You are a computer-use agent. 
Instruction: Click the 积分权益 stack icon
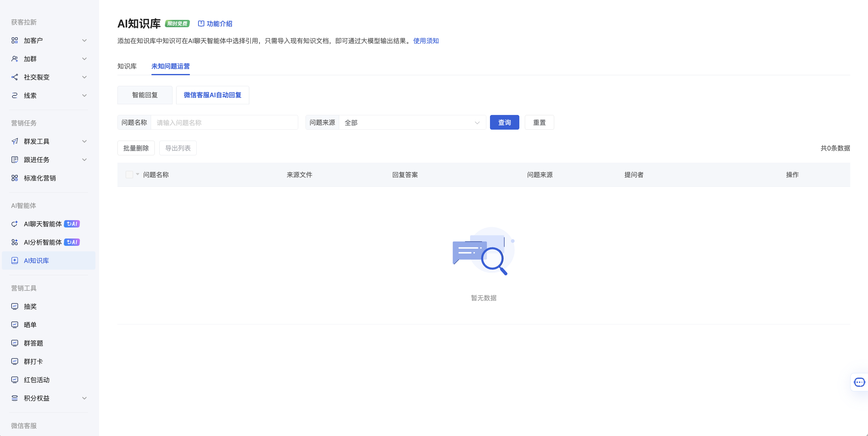14,398
